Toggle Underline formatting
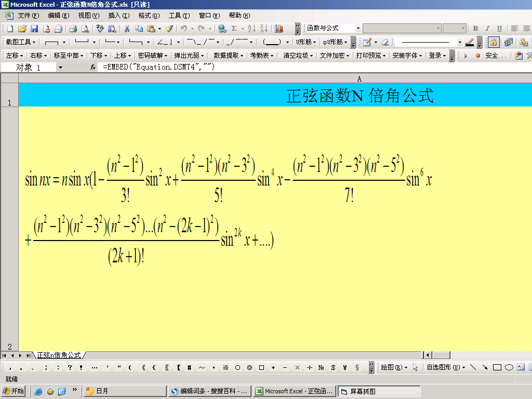 [x=499, y=29]
